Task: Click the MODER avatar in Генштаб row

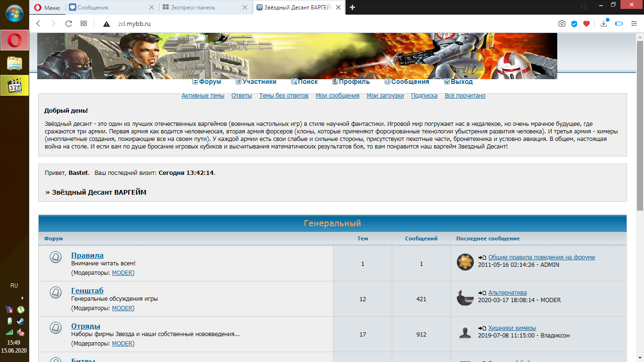Action: (465, 297)
